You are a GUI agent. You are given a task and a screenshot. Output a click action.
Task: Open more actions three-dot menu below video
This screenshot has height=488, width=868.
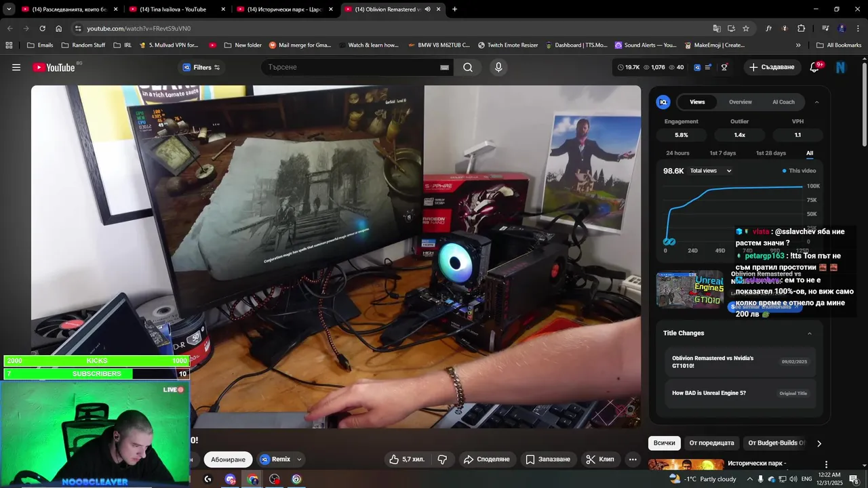(633, 460)
